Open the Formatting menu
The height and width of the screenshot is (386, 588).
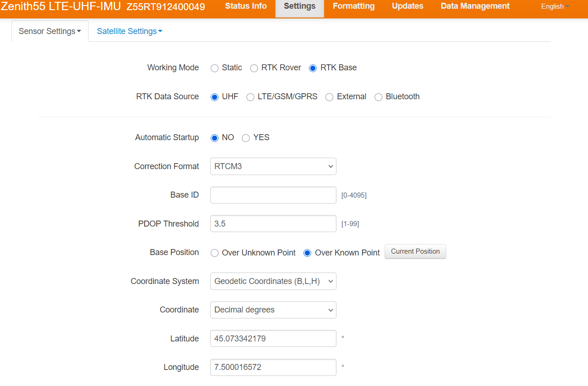pos(353,6)
